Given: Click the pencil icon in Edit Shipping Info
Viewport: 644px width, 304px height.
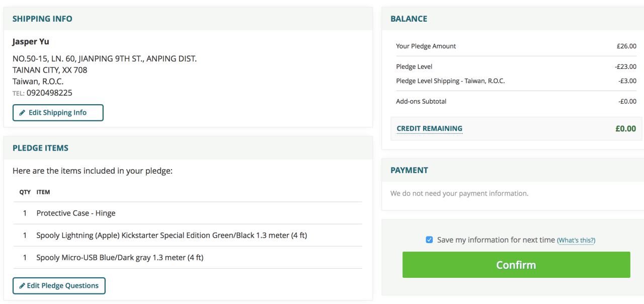Looking at the screenshot, I should [x=22, y=113].
